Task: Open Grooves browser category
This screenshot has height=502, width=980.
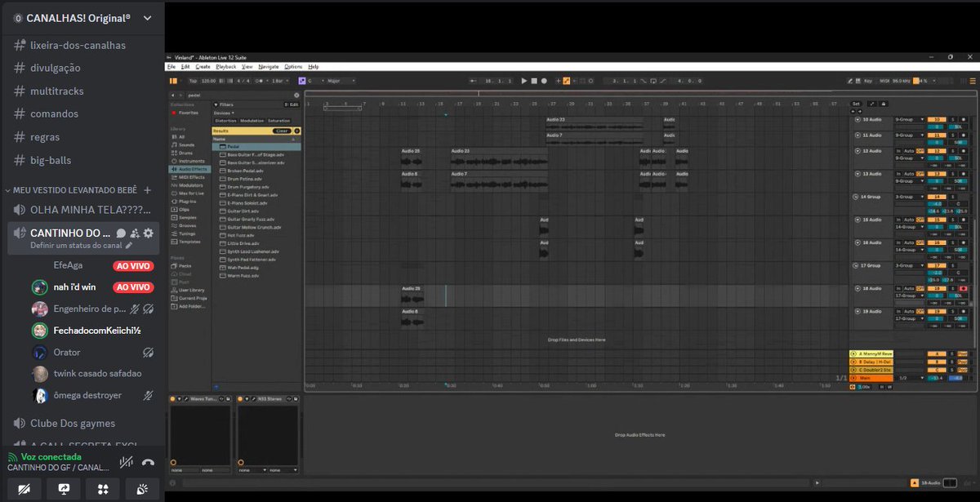Action: click(187, 225)
